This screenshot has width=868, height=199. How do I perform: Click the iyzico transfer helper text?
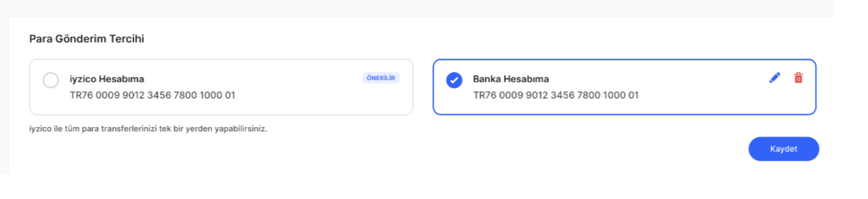pos(148,129)
